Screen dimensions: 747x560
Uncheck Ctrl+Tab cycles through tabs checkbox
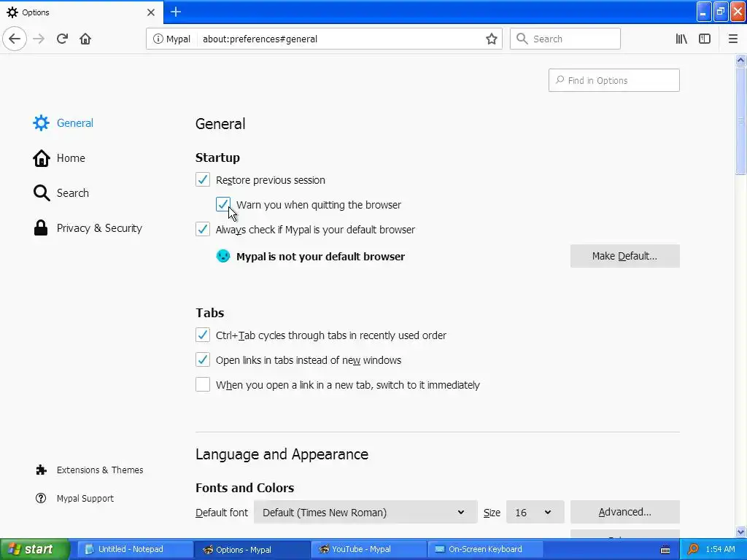(203, 335)
